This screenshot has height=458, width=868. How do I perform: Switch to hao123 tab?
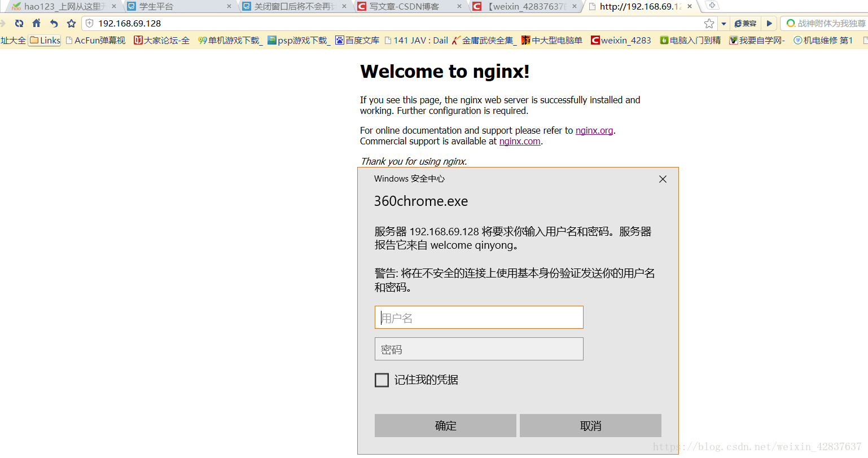[64, 6]
